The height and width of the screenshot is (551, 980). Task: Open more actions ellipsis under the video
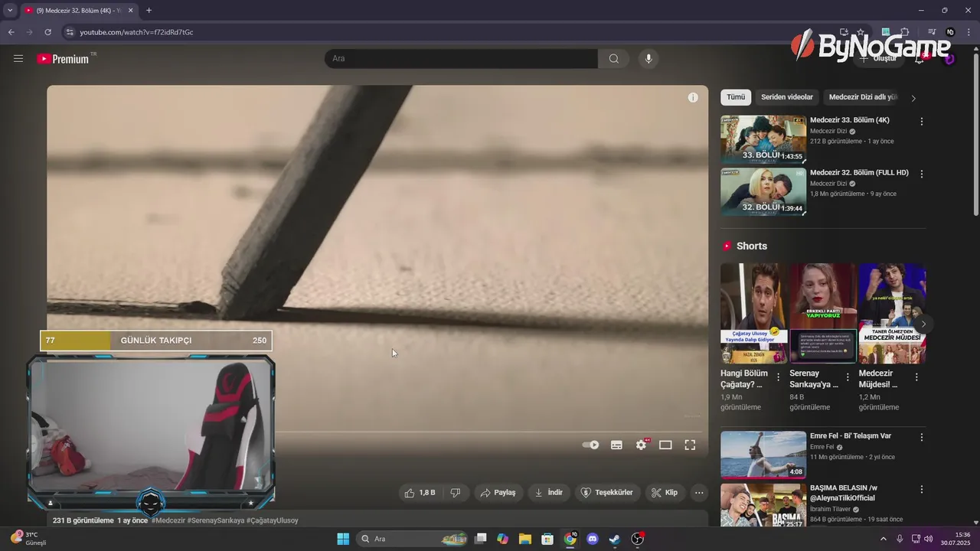(699, 493)
